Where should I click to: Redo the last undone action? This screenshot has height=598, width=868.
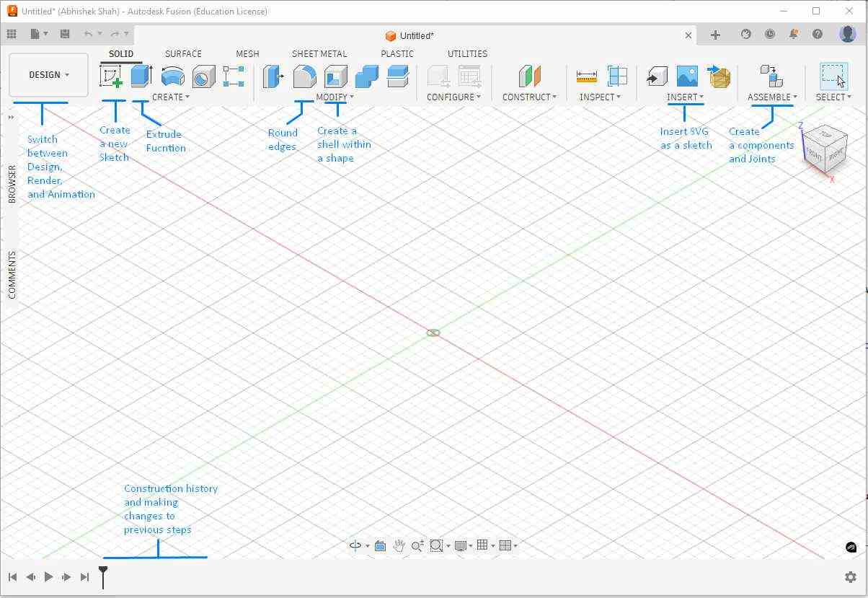click(x=115, y=34)
